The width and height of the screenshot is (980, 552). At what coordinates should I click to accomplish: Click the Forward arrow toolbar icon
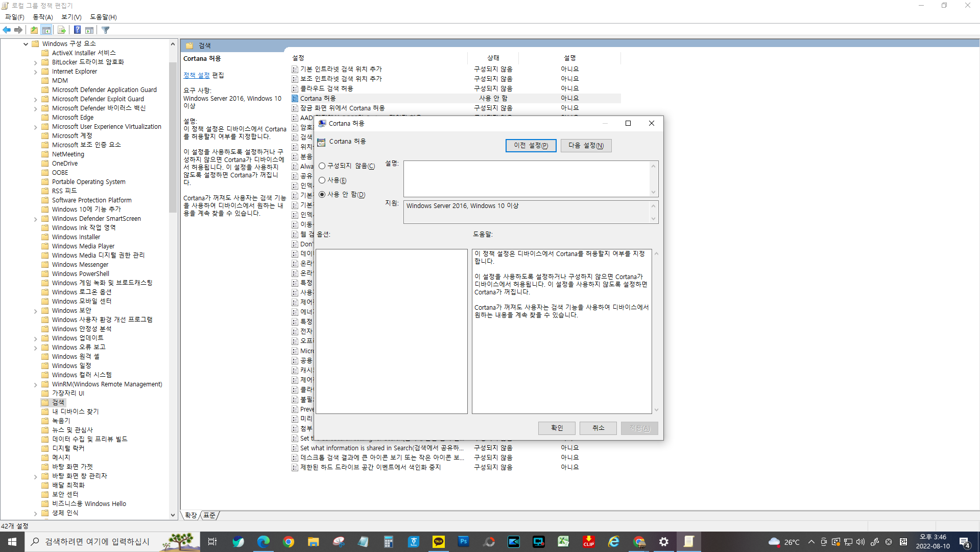18,30
